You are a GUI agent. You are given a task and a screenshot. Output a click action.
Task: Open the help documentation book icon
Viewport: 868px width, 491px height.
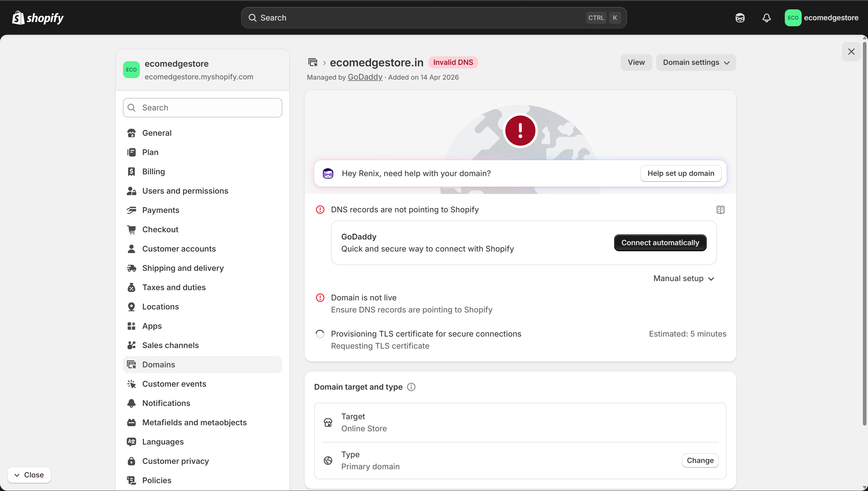pyautogui.click(x=720, y=210)
